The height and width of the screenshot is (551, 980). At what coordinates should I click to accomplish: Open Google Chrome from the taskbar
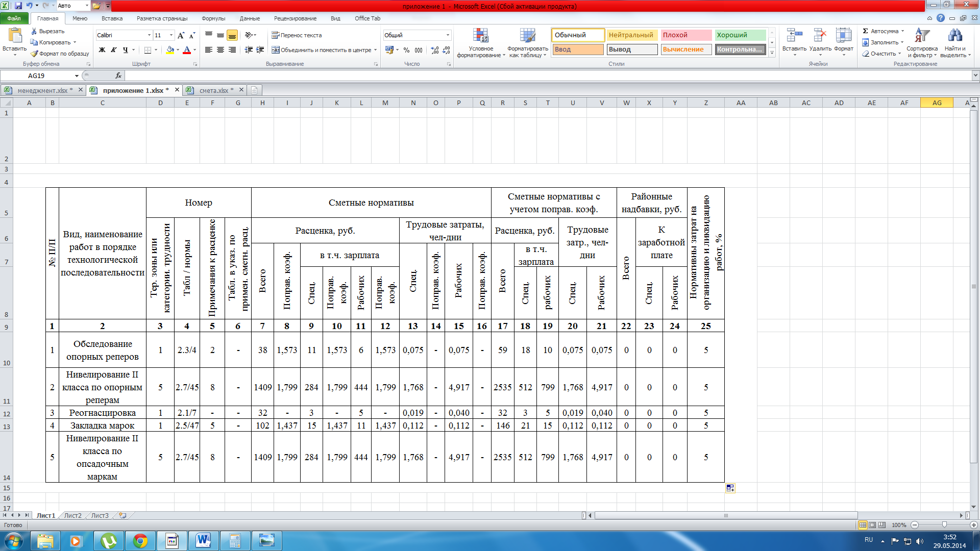[140, 540]
